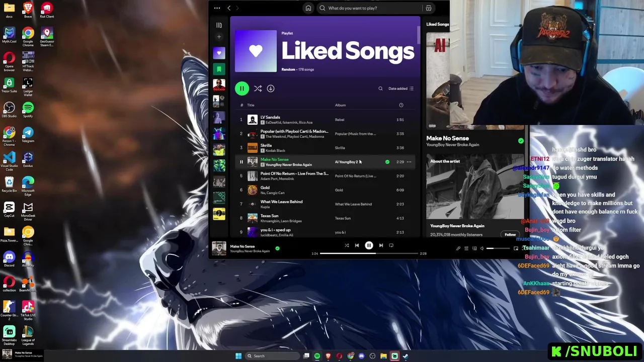Pause Make No Sense from track row
The height and width of the screenshot is (362, 644).
tap(241, 162)
